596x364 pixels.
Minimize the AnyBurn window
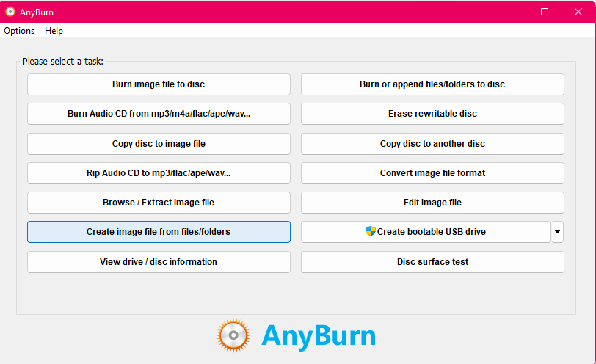[x=512, y=12]
